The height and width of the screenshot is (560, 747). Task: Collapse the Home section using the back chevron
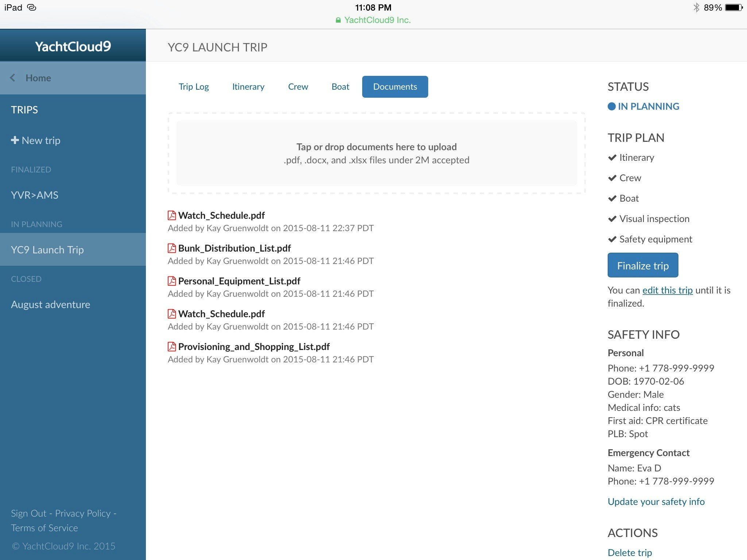point(13,78)
